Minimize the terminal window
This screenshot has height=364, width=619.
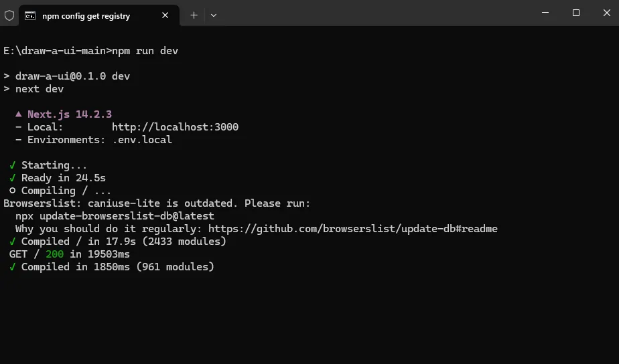pos(545,13)
